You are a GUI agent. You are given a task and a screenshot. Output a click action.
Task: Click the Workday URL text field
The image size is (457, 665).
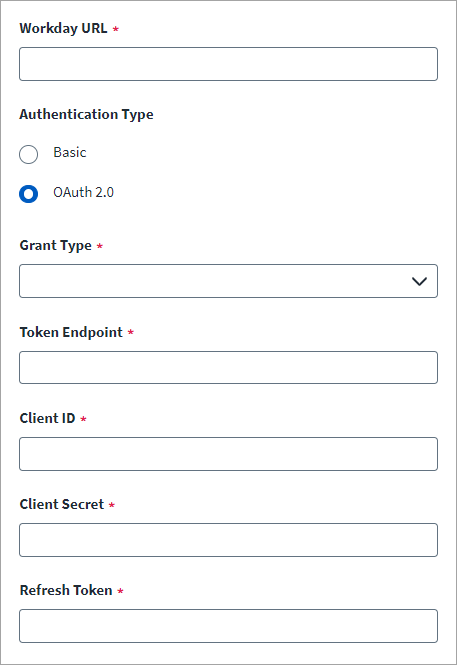click(x=228, y=64)
